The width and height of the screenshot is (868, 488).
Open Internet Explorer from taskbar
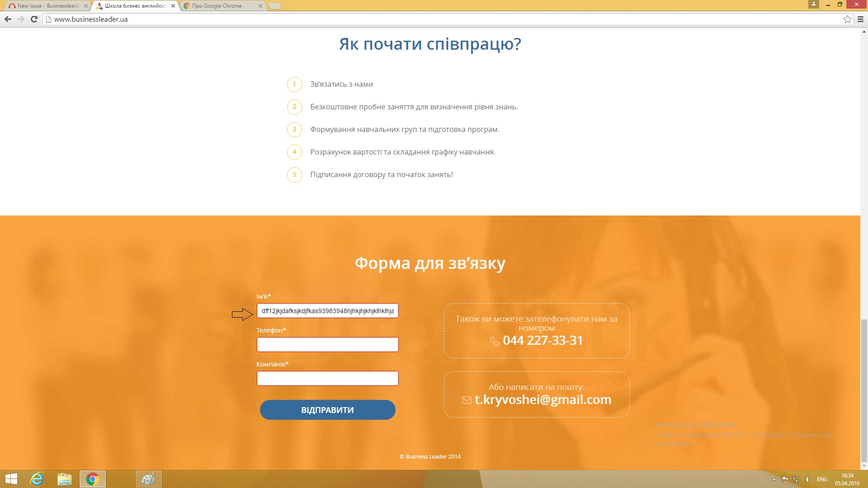coord(37,479)
